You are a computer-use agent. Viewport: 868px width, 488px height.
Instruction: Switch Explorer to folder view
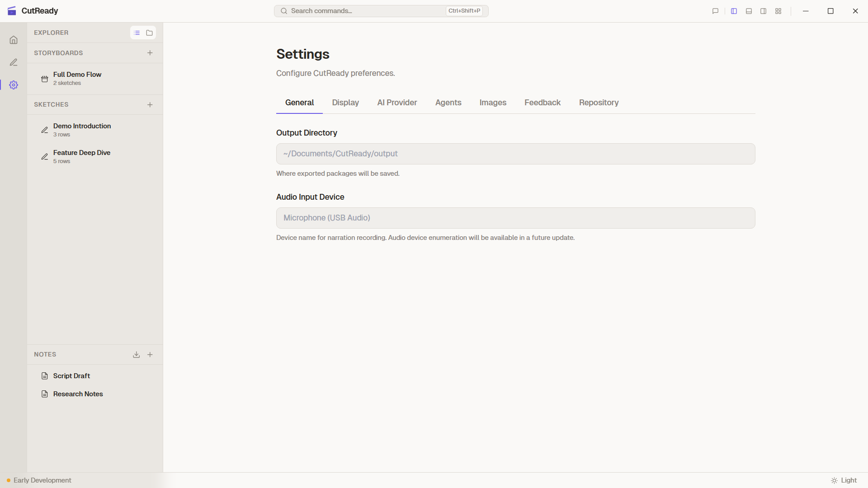click(149, 33)
